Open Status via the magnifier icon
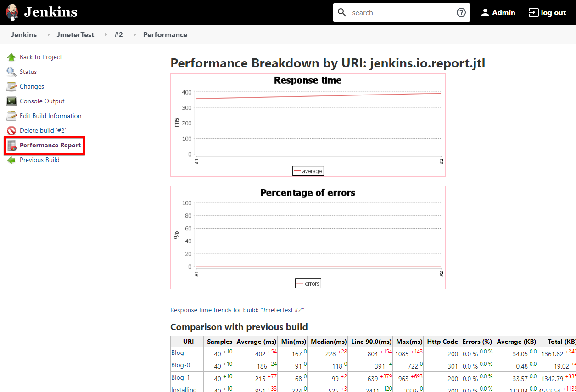The height and width of the screenshot is (392, 576). (x=11, y=71)
